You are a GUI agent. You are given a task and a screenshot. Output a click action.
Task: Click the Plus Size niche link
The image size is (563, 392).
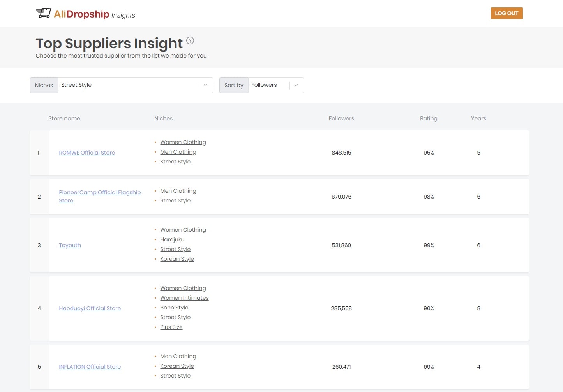pyautogui.click(x=171, y=327)
